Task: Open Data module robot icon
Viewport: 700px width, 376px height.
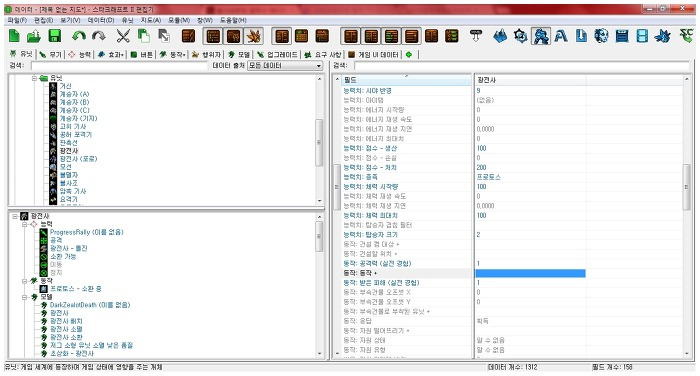Action: point(541,36)
